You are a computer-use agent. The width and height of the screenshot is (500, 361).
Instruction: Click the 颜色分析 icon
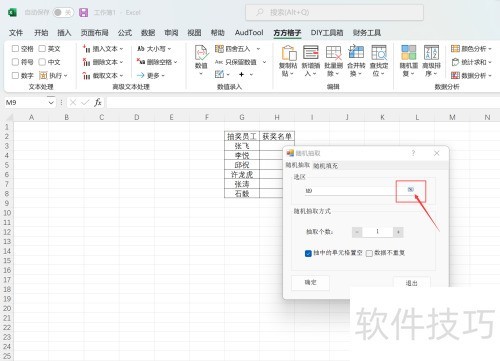click(455, 49)
